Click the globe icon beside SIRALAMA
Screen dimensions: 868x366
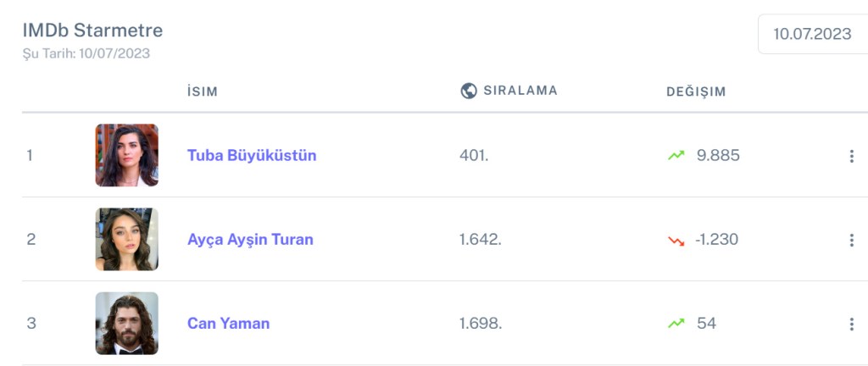click(x=469, y=91)
